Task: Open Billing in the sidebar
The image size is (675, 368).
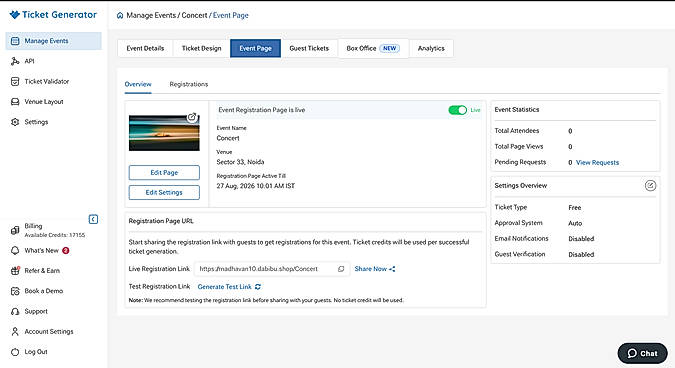Action: pos(33,226)
